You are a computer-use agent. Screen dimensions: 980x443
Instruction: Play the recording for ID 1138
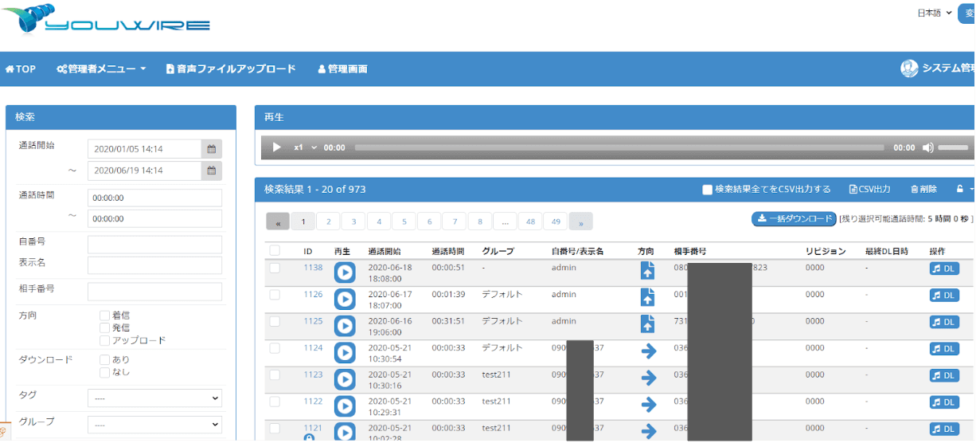pyautogui.click(x=344, y=272)
